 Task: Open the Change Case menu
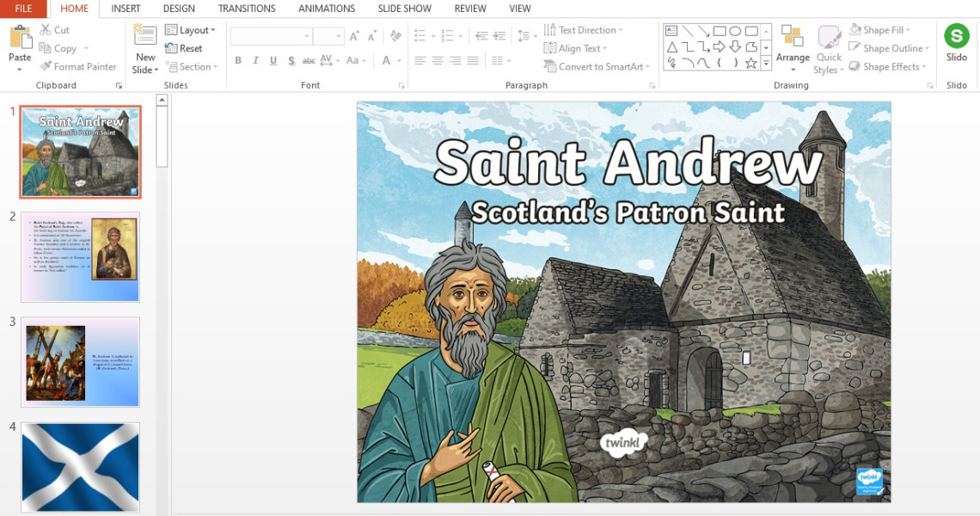[x=355, y=61]
